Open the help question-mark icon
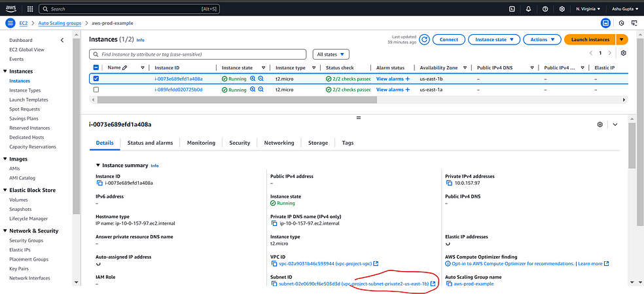 [x=545, y=9]
